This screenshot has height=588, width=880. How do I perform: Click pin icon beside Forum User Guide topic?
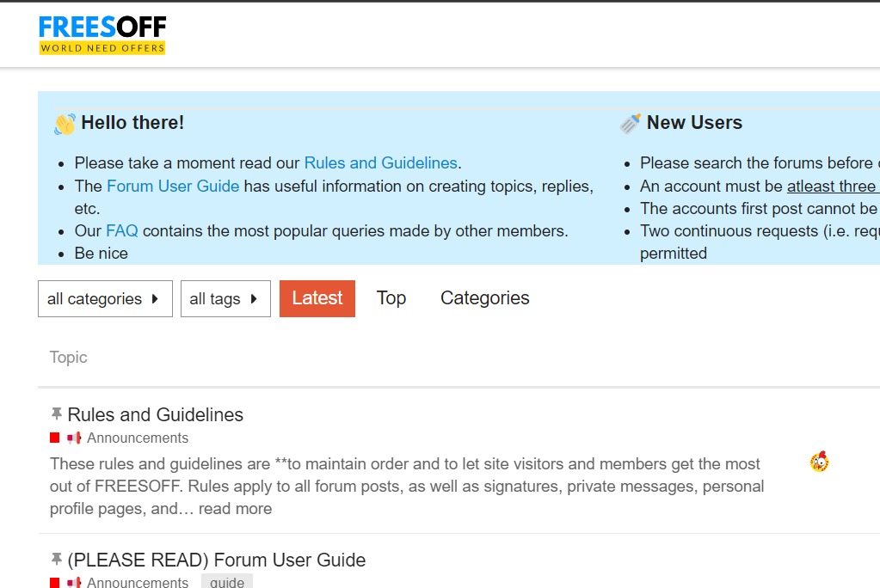(x=57, y=560)
